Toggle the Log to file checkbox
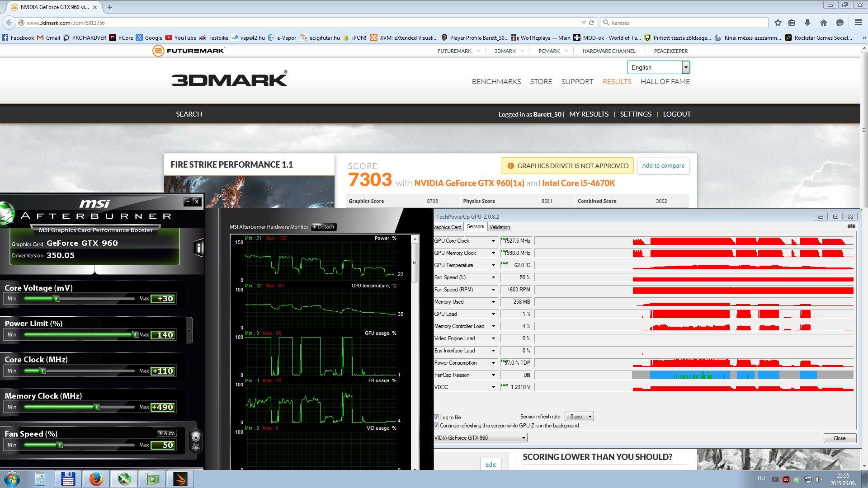 pos(437,417)
